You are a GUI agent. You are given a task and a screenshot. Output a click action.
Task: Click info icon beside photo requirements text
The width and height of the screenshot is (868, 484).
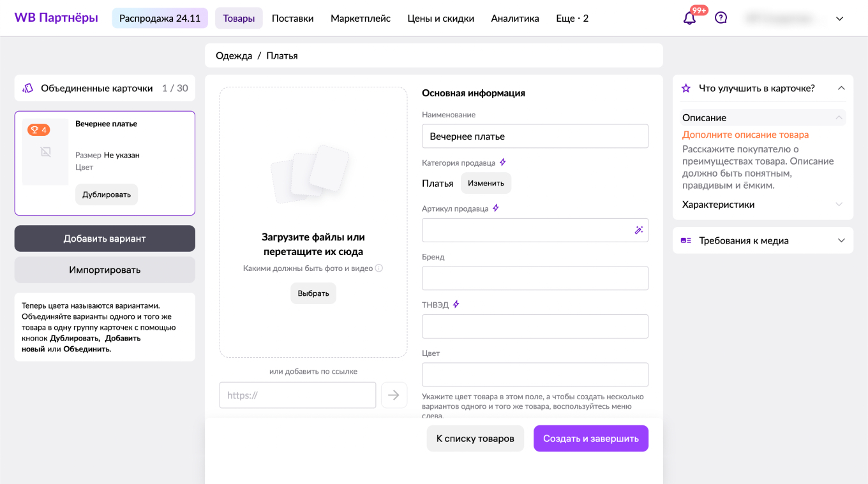379,268
